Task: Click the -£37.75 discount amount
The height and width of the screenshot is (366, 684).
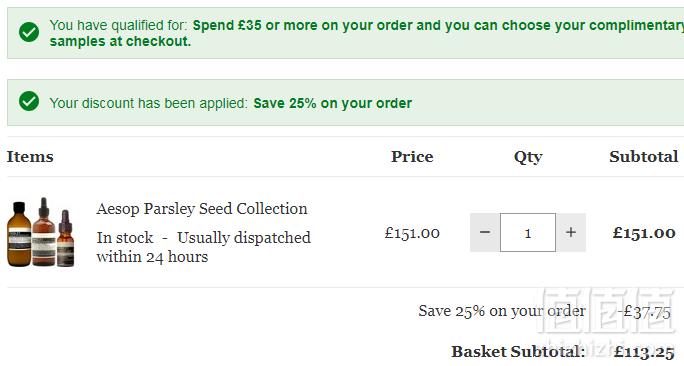Action: (x=644, y=311)
